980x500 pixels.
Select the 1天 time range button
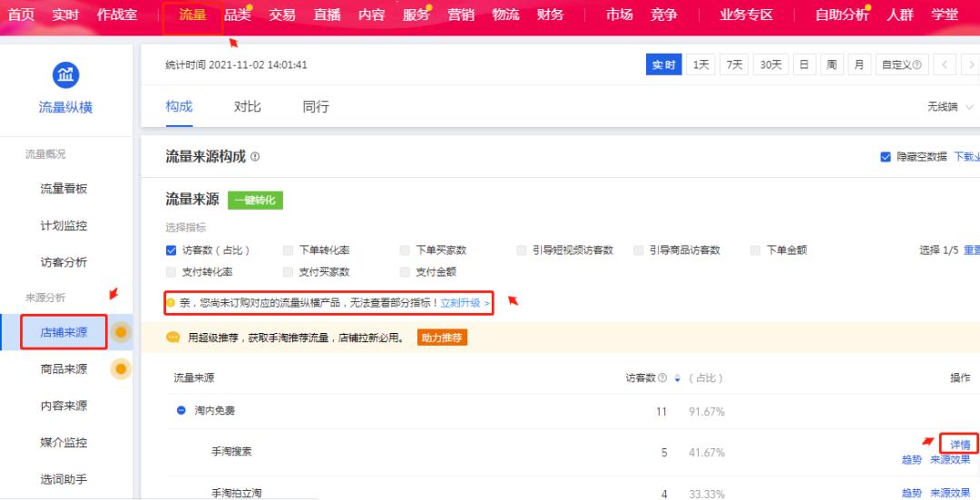click(701, 64)
